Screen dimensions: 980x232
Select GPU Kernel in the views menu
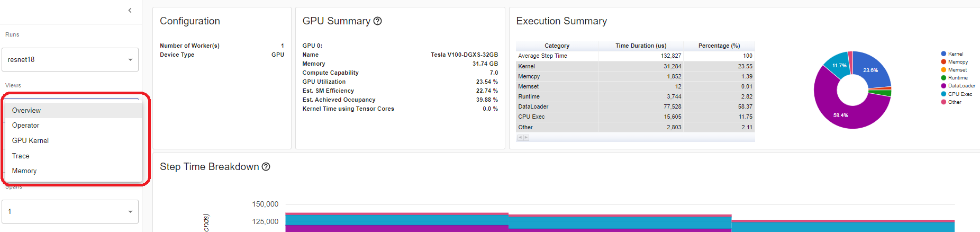click(30, 141)
